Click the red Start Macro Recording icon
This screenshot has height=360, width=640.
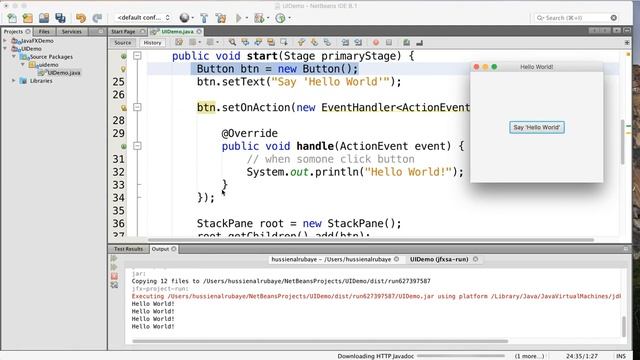[376, 42]
